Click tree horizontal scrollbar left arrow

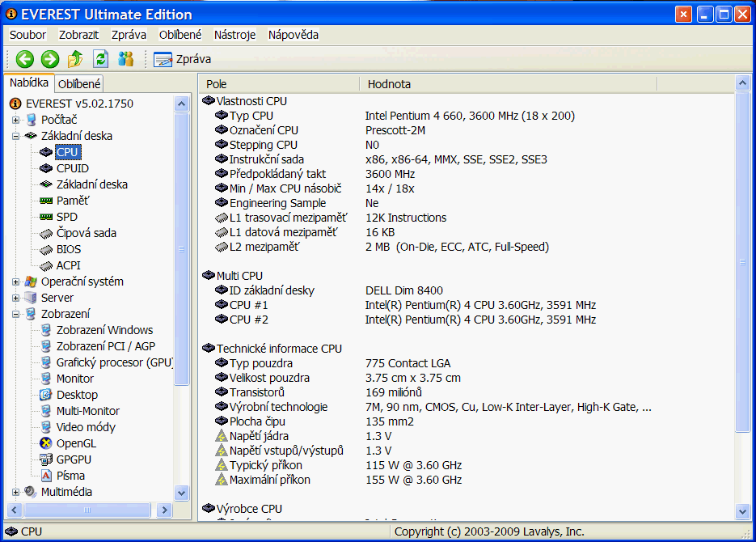pos(14,510)
